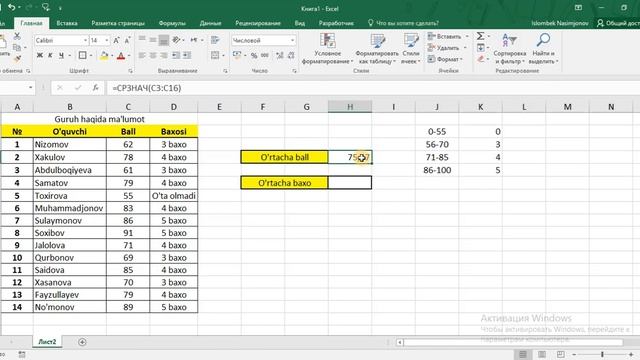Viewport: 640px width, 360px height.
Task: Click the accounting currency format icon
Action: pos(237,55)
